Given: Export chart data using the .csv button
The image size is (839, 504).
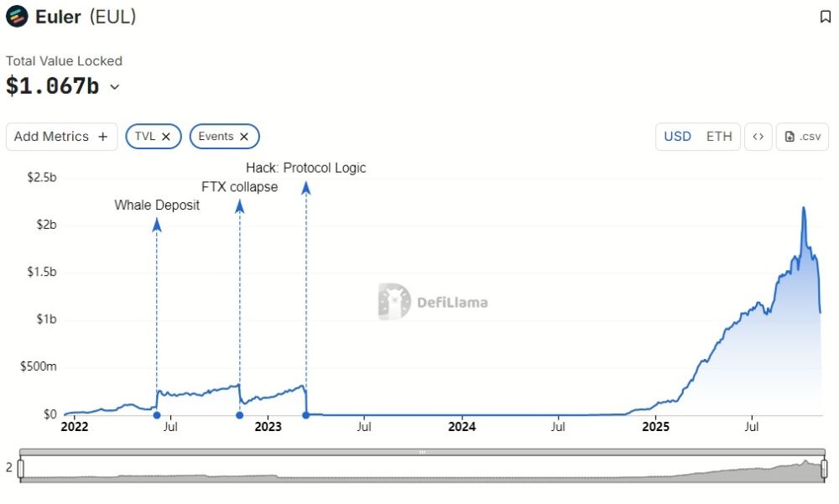Looking at the screenshot, I should (x=801, y=136).
